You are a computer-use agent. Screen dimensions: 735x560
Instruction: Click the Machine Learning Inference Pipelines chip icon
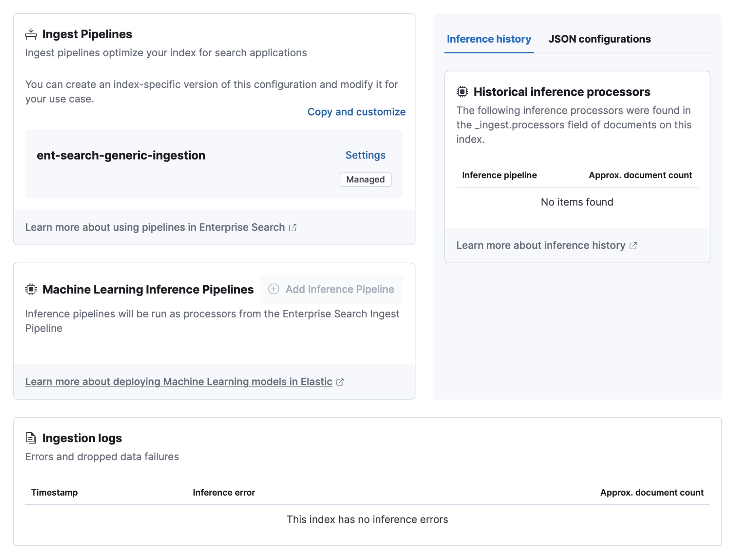pyautogui.click(x=31, y=289)
